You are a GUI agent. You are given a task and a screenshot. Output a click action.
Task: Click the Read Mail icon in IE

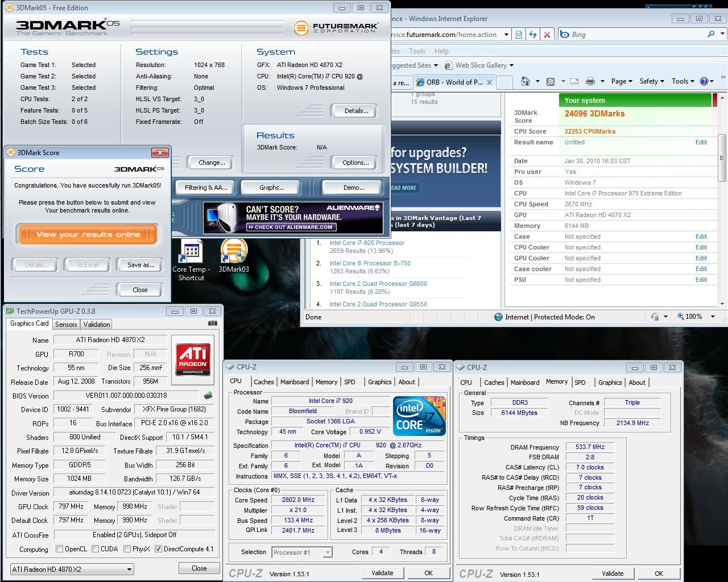pyautogui.click(x=574, y=81)
